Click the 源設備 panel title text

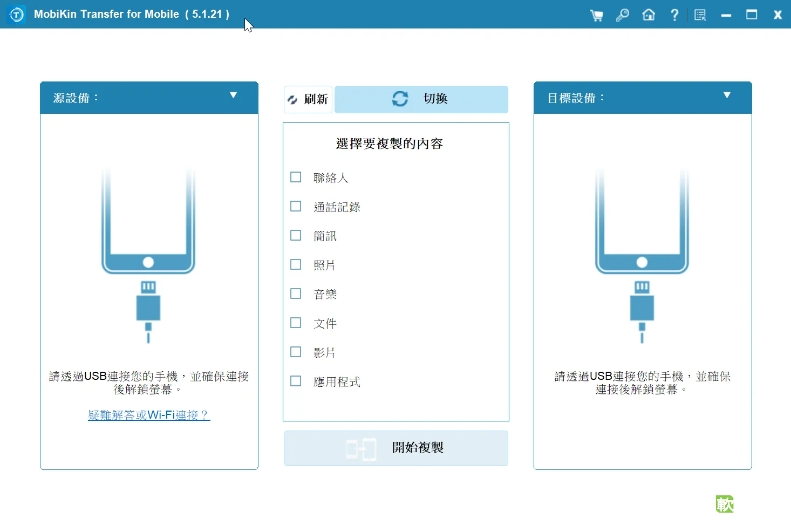pos(76,98)
